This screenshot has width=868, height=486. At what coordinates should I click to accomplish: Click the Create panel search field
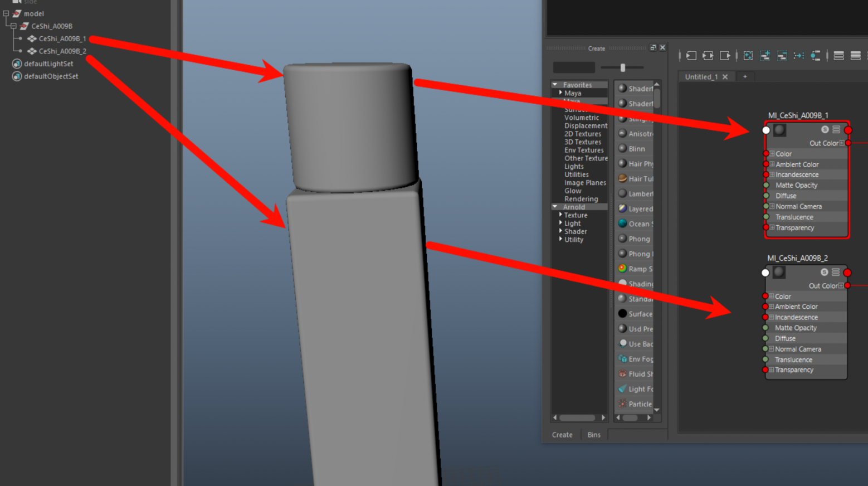[574, 67]
